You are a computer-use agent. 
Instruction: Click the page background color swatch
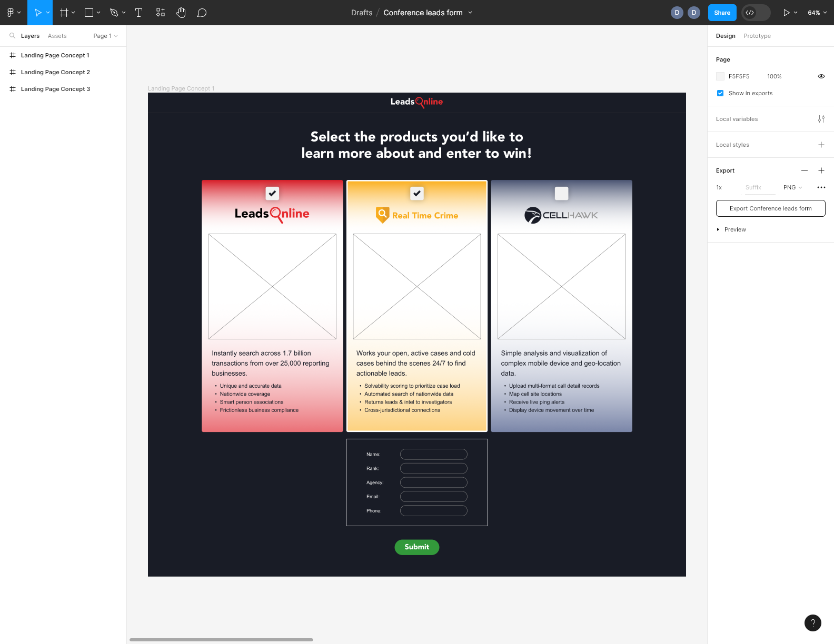click(720, 76)
